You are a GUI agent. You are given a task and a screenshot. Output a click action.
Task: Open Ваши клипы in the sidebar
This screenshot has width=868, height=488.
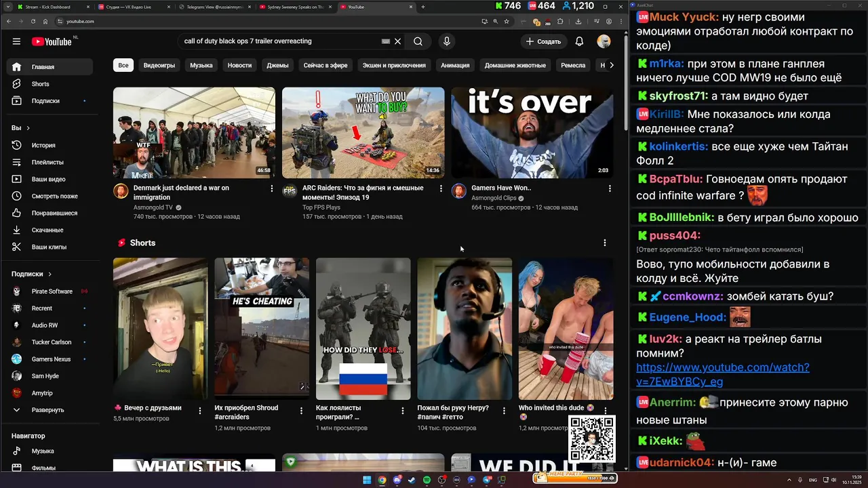click(x=50, y=247)
